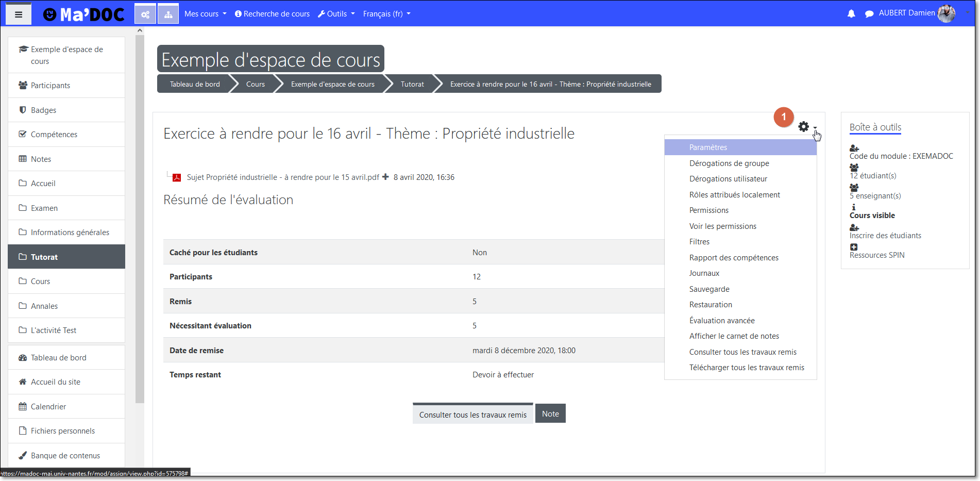
Task: Open the assignment settings gear icon
Action: (804, 127)
